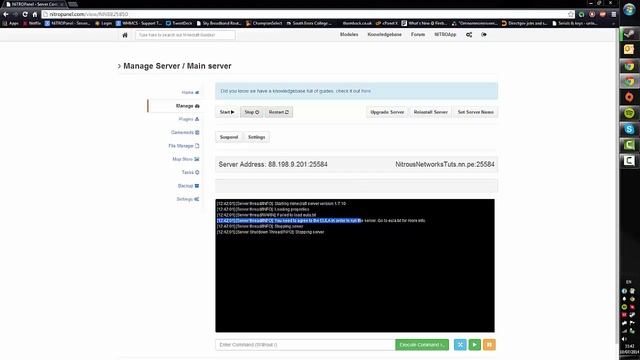Open Gamemods in the sidebar
Viewport: 640px width, 360px height.
[x=185, y=132]
